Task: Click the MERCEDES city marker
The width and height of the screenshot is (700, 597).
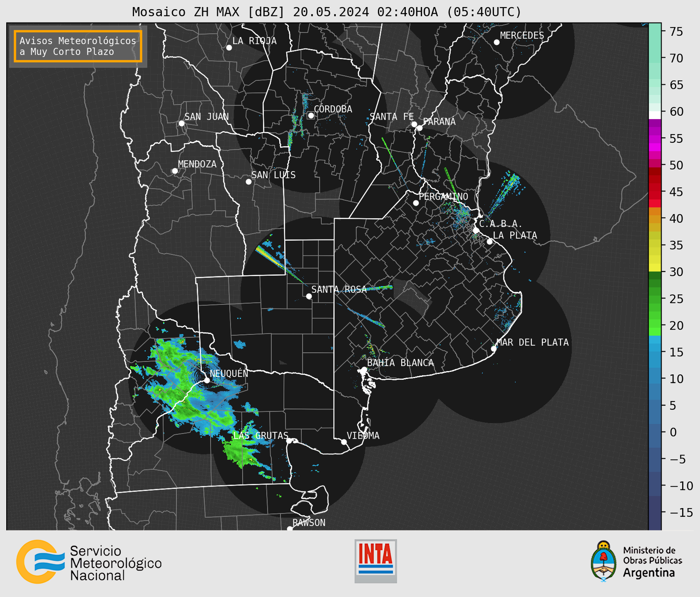Action: pyautogui.click(x=497, y=42)
